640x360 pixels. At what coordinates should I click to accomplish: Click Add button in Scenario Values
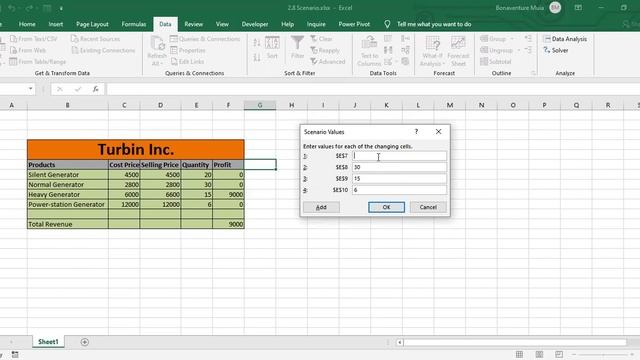[x=321, y=207]
